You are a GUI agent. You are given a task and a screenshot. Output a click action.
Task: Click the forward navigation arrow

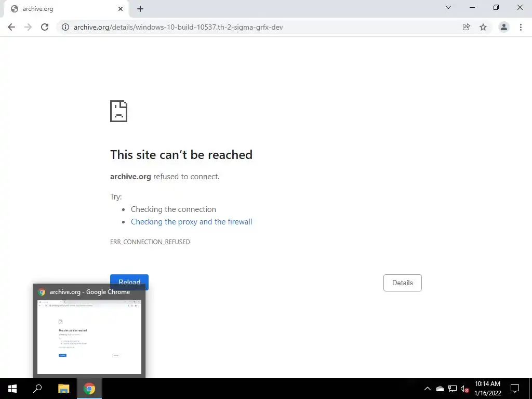click(x=28, y=27)
